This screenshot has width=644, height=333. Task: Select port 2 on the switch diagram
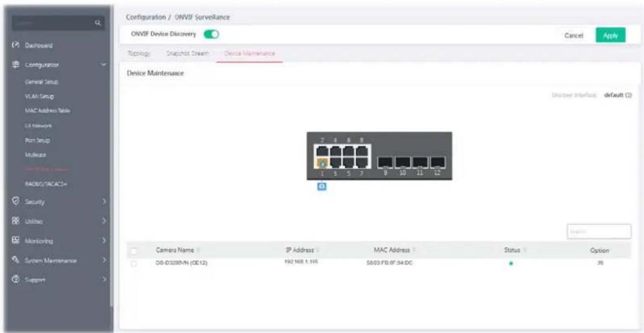pyautogui.click(x=322, y=151)
